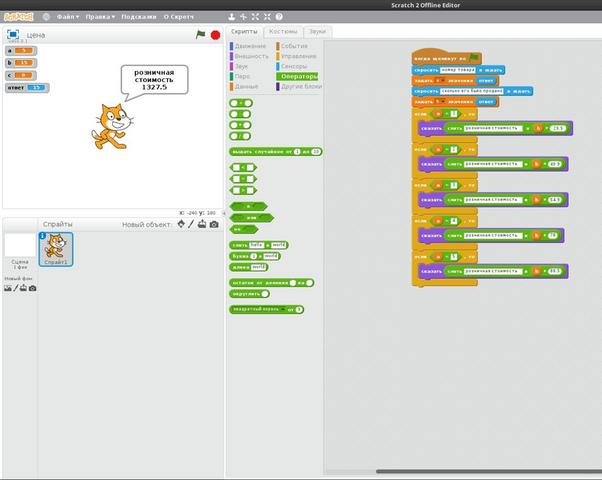Viewport: 602px width, 480px height.
Task: Select the Delete scissors tool
Action: coord(243,17)
